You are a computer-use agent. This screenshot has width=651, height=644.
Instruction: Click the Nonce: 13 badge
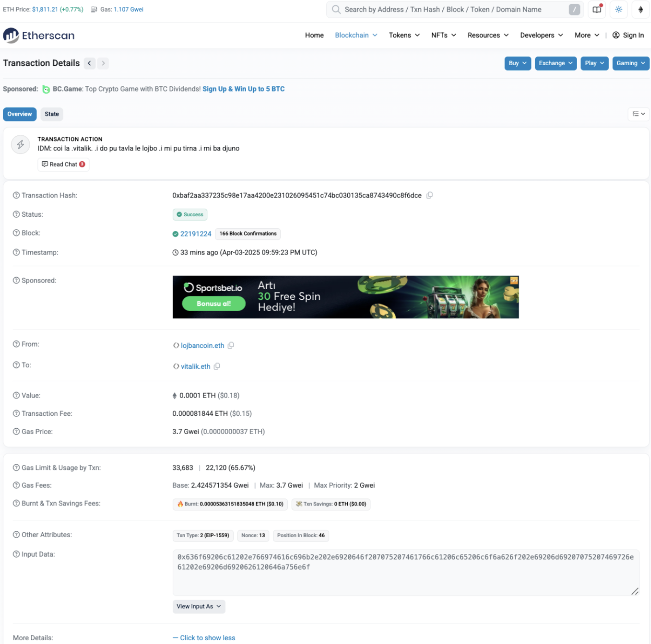tap(253, 535)
